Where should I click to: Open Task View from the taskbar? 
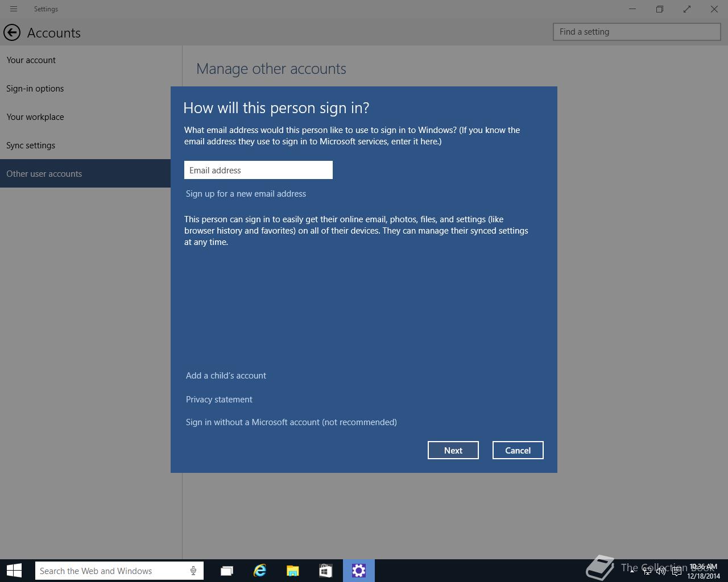227,571
